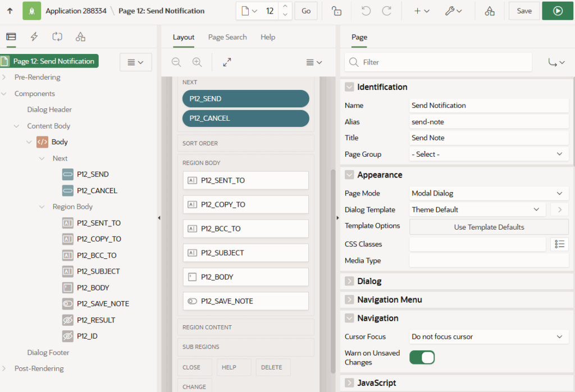This screenshot has width=575, height=392.
Task: Click the page lock icon
Action: pos(336,11)
